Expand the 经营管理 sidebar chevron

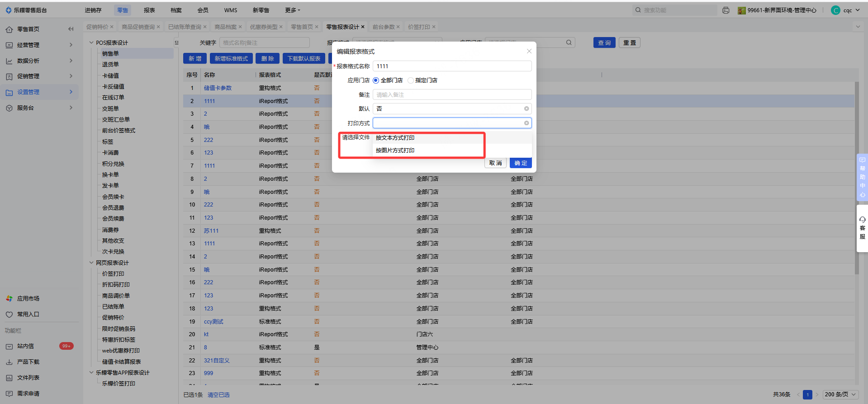[71, 45]
